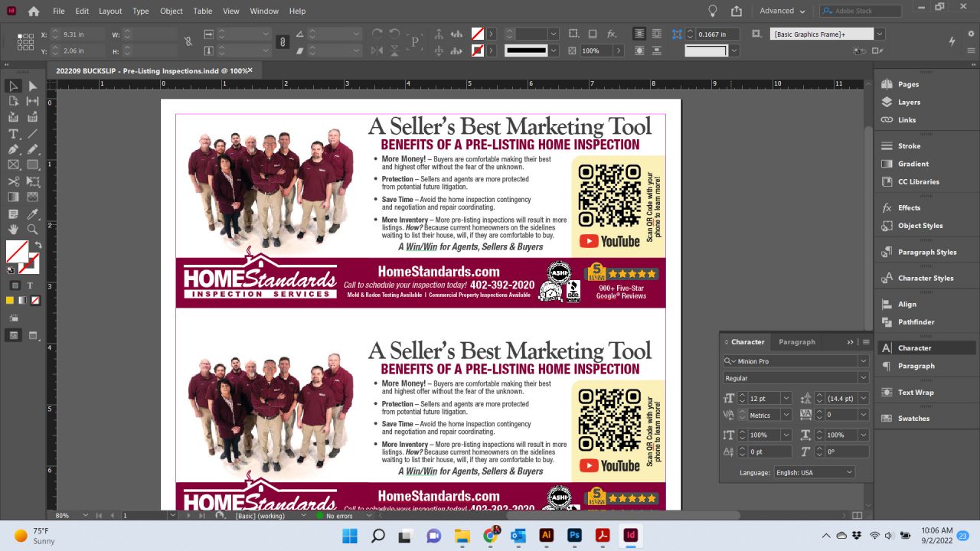Open the Layers panel
The width and height of the screenshot is (980, 551).
coord(909,102)
